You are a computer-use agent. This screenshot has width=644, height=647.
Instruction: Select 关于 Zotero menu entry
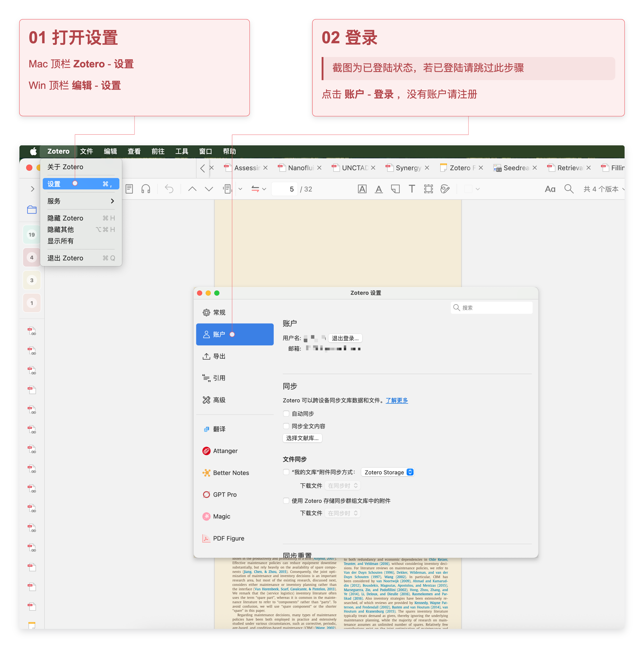(81, 167)
